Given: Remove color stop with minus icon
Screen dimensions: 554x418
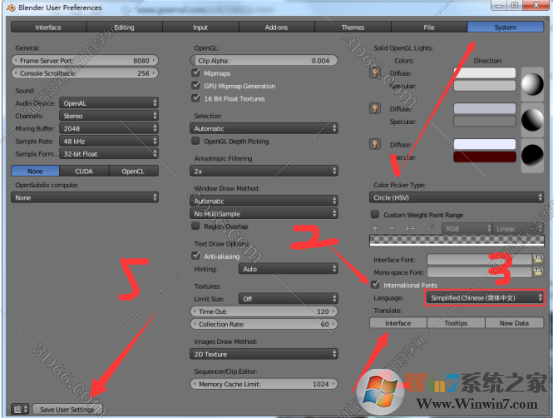Looking at the screenshot, I should pos(391,228).
